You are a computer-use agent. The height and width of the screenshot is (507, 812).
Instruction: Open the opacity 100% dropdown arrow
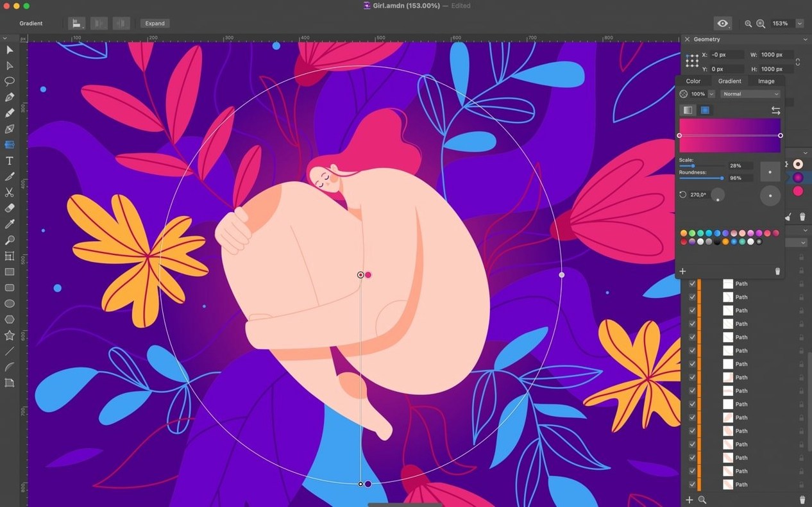coord(711,94)
